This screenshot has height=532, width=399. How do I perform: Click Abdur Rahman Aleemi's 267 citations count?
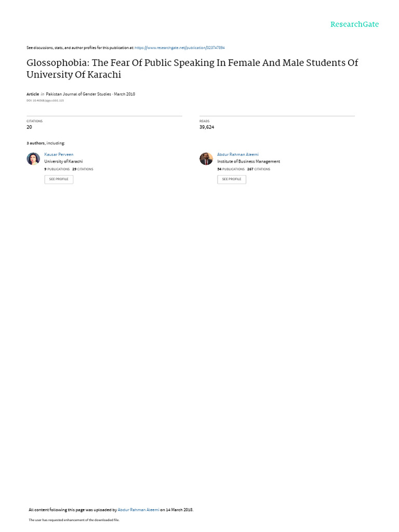259,169
